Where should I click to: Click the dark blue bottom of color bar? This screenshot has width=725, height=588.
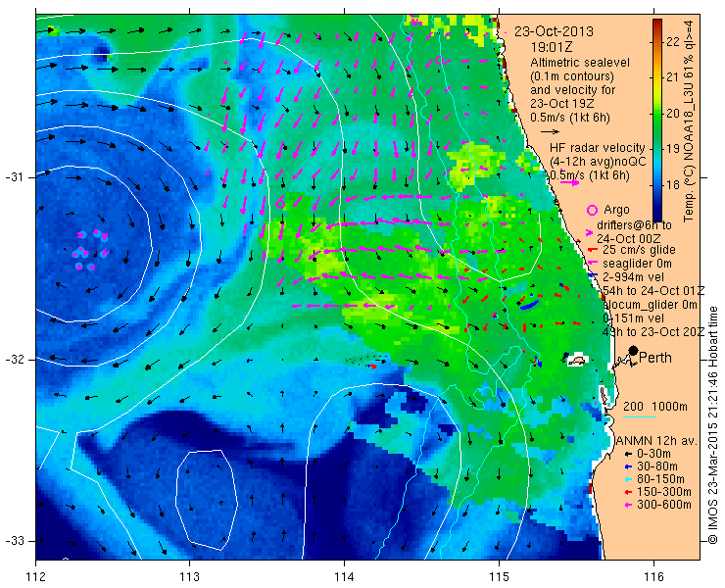tap(657, 216)
